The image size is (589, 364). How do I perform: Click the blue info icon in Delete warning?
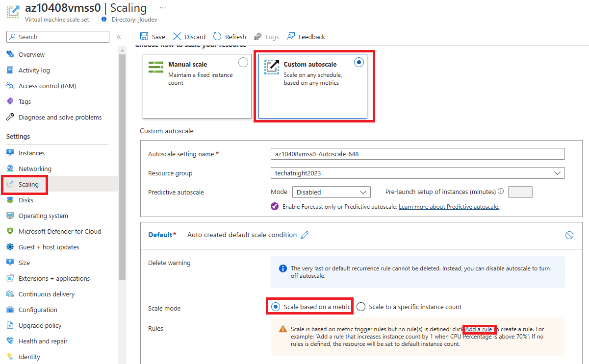283,268
